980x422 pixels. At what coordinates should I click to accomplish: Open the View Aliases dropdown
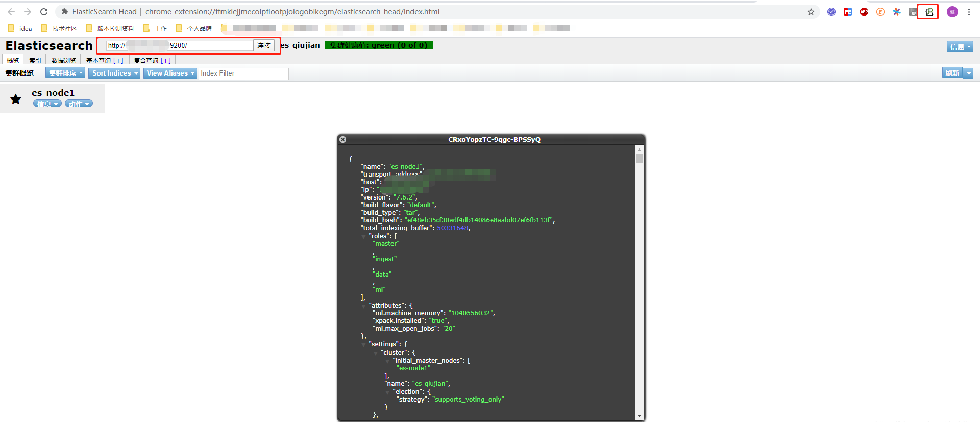(x=170, y=73)
